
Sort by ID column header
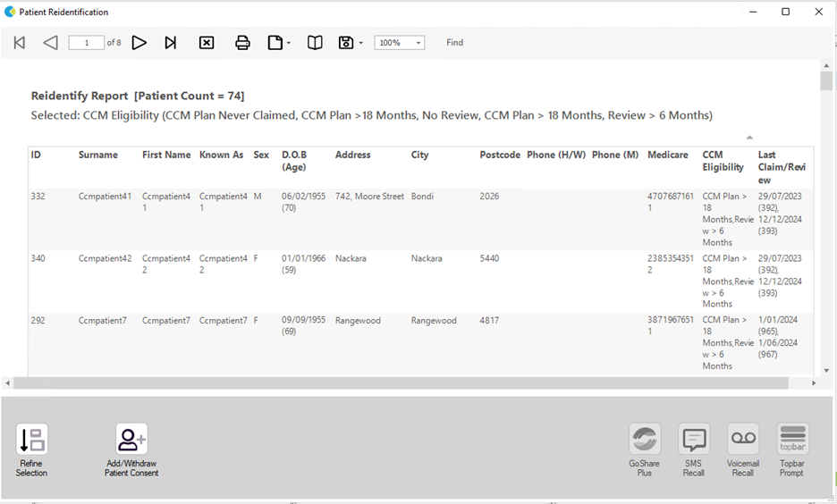36,155
